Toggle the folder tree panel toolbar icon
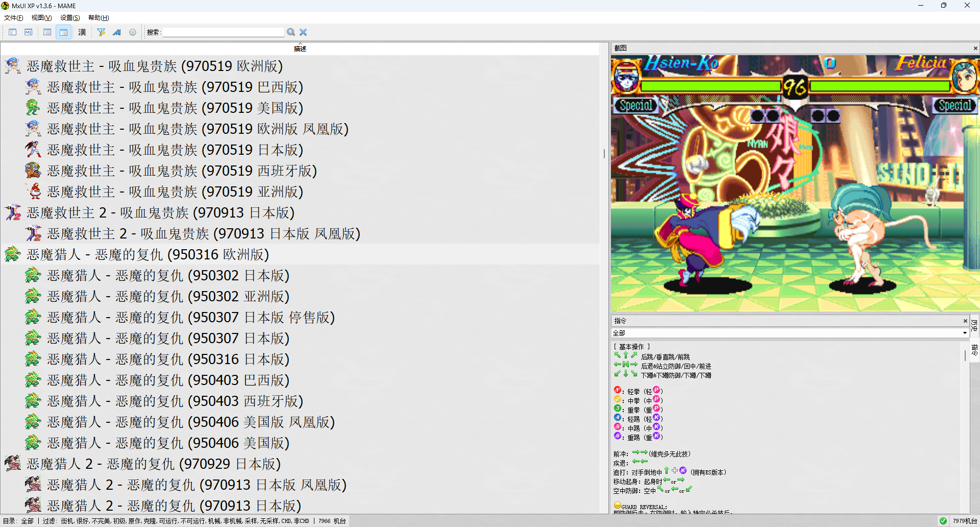The height and width of the screenshot is (527, 980). 13,32
